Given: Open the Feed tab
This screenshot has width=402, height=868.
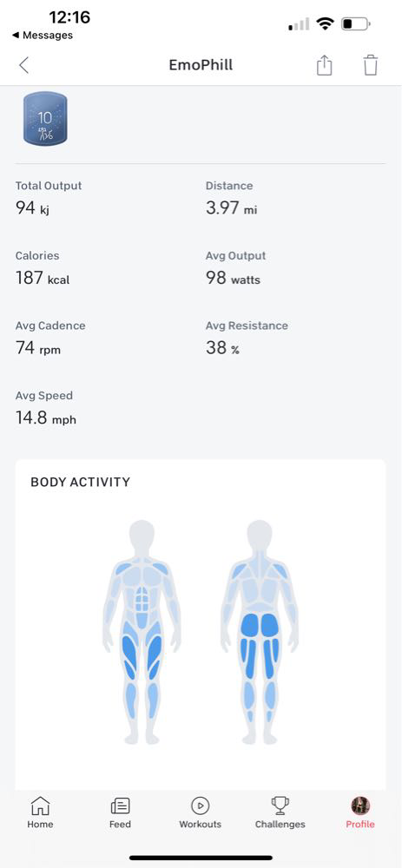Looking at the screenshot, I should point(120,812).
